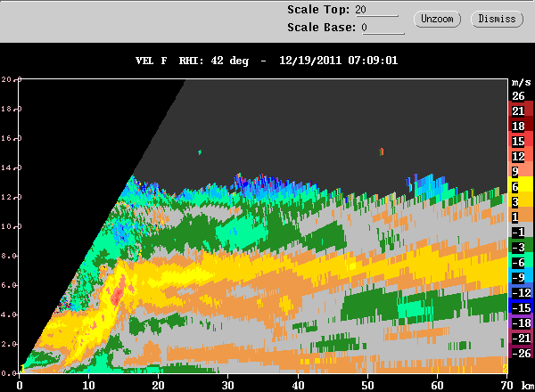535x392 pixels.
Task: Click the Dismiss button
Action: [x=497, y=19]
